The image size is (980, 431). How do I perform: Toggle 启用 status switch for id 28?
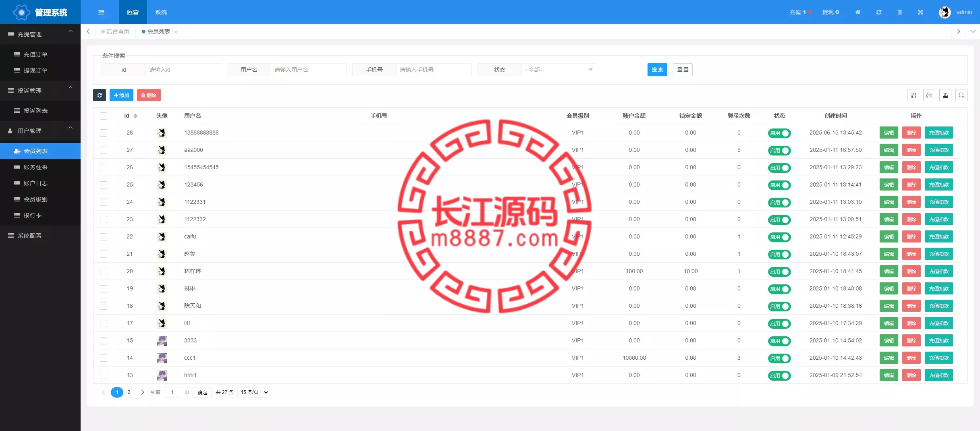(x=779, y=133)
